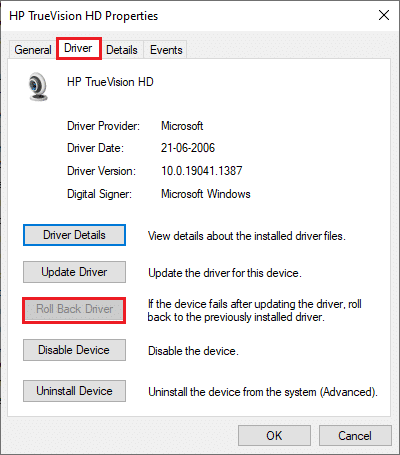Click the Microsoft Windows digital signer value

click(206, 194)
